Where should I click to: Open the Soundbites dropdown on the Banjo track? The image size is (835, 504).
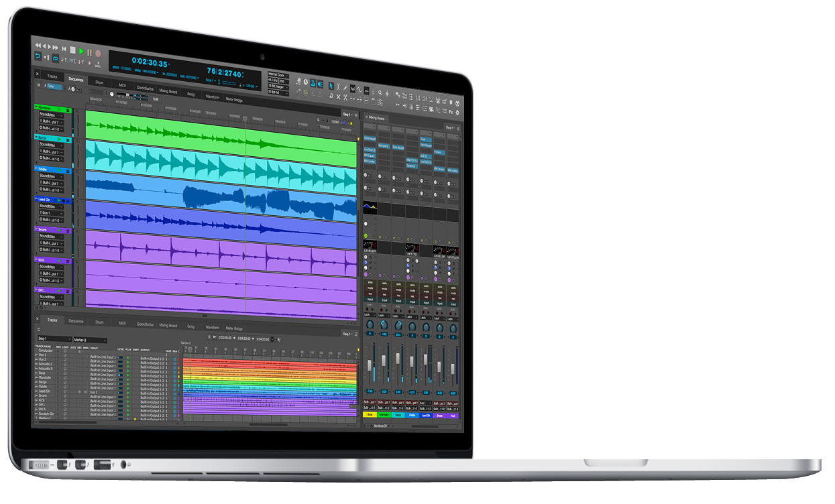(x=51, y=144)
